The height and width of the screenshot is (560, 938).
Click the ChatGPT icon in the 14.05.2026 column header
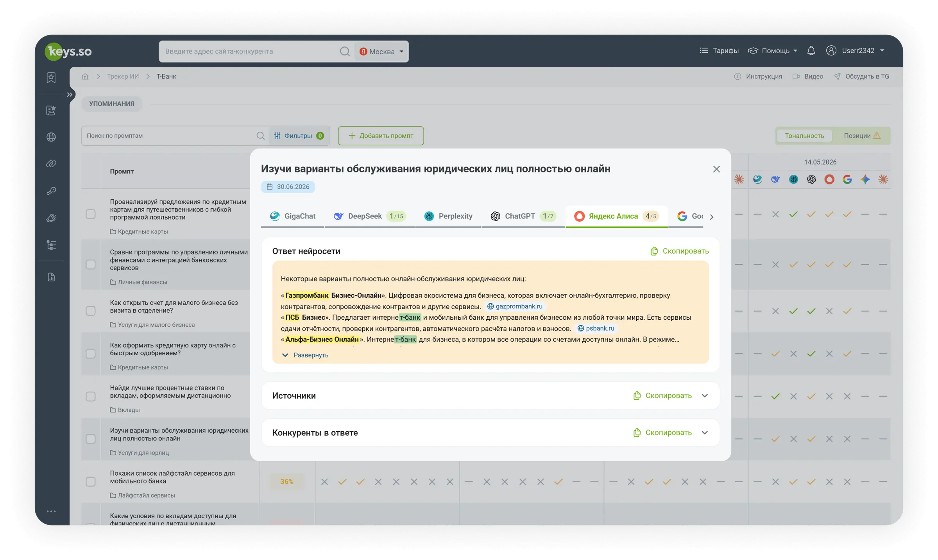[x=811, y=179]
